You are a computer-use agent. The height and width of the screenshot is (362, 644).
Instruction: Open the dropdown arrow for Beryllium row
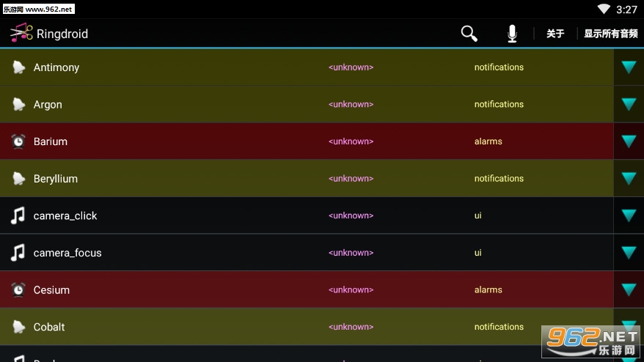[629, 178]
